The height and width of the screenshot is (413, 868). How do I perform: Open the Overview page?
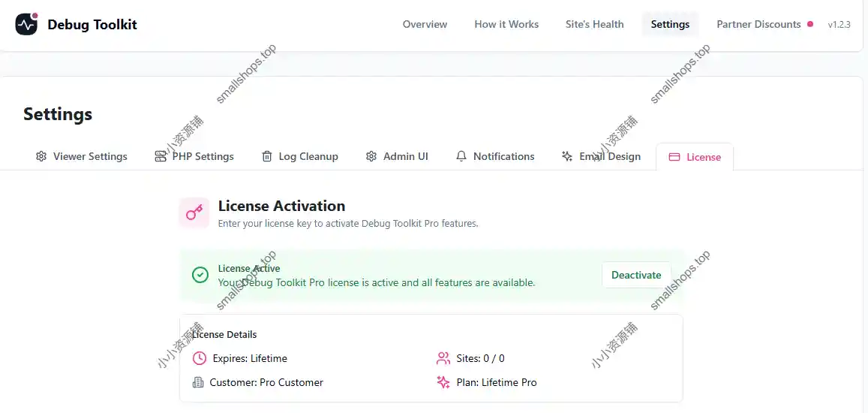(425, 24)
